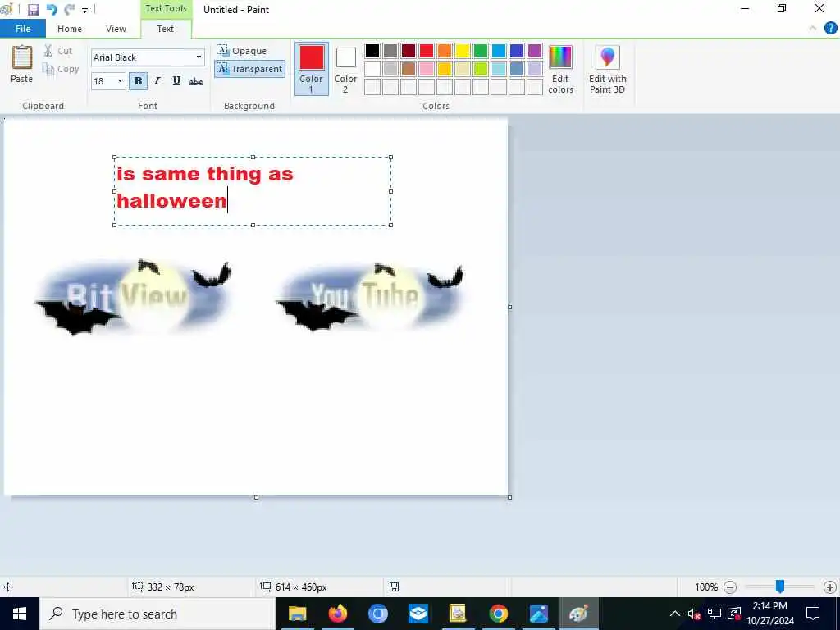Open File Explorer from taskbar
The width and height of the screenshot is (840, 630).
tap(297, 614)
